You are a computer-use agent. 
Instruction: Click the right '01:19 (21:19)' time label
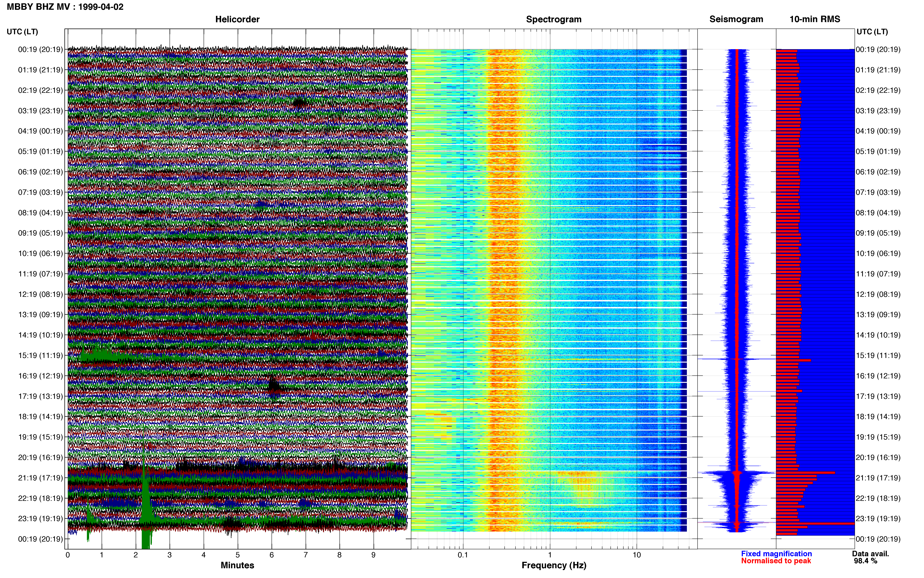click(878, 70)
